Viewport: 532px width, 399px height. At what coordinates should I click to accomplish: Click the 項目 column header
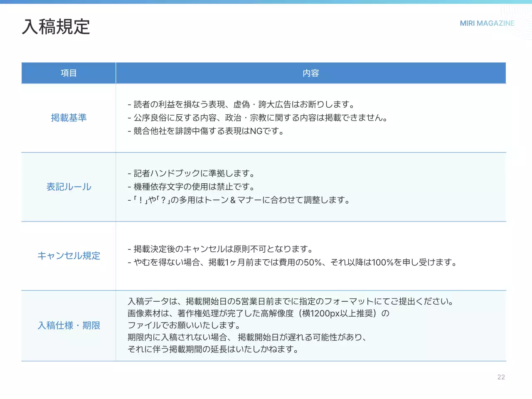(68, 73)
